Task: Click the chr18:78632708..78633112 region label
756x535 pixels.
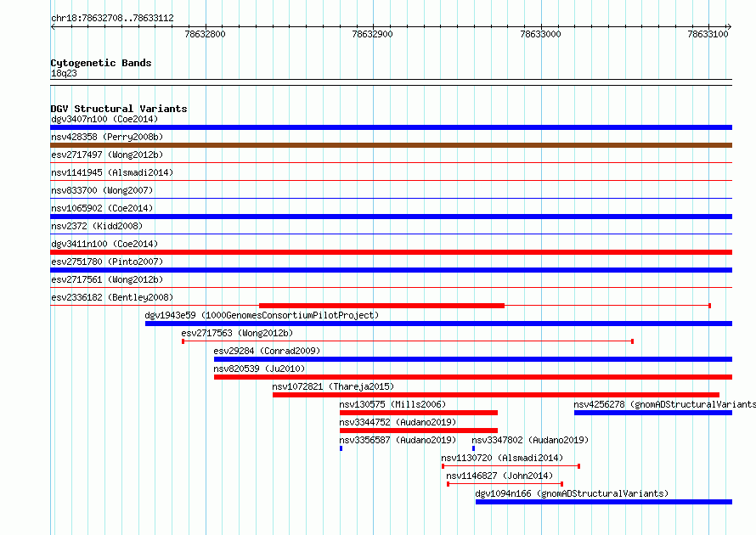Action: click(112, 19)
